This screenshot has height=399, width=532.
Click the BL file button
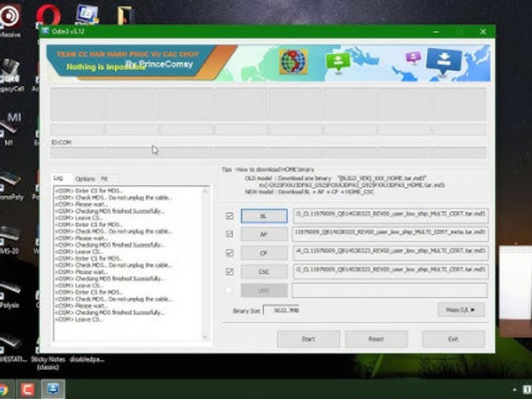click(264, 216)
